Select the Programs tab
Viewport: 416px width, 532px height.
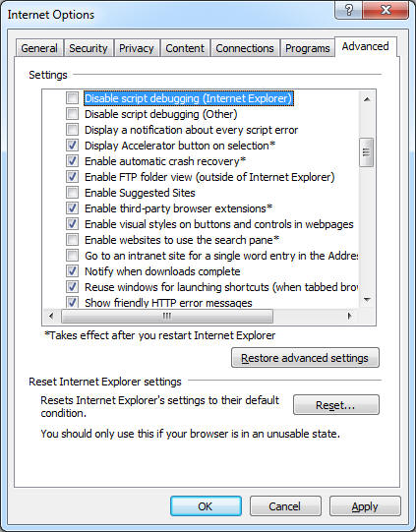tap(308, 48)
